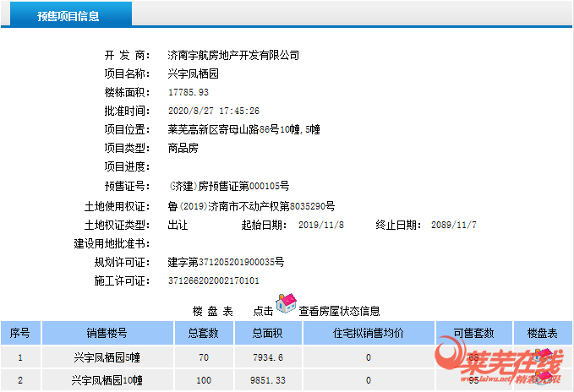This screenshot has height=392, width=574.
Task: Click total area cell 9851.33
Action: click(268, 380)
